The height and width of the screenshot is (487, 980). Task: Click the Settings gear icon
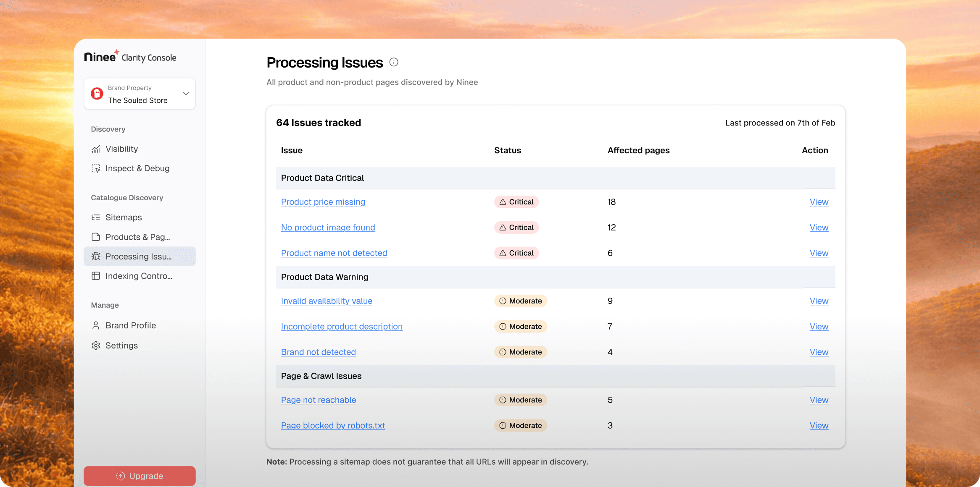tap(96, 346)
